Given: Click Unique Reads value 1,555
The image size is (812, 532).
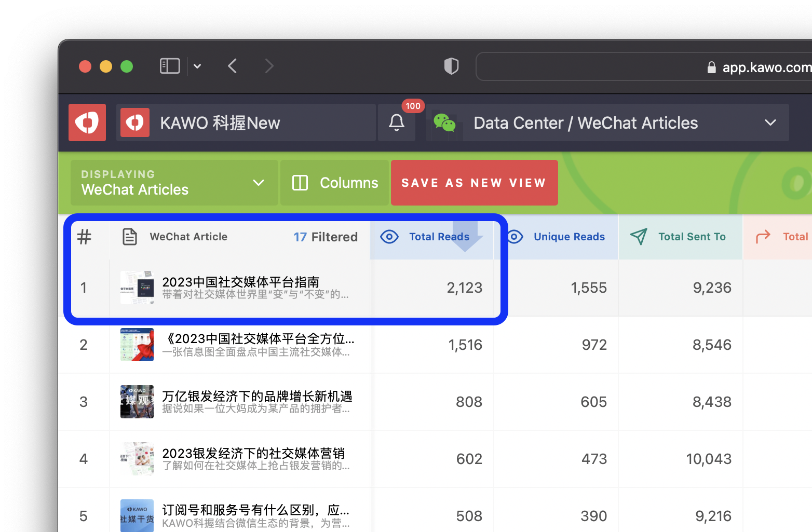Looking at the screenshot, I should (x=589, y=288).
